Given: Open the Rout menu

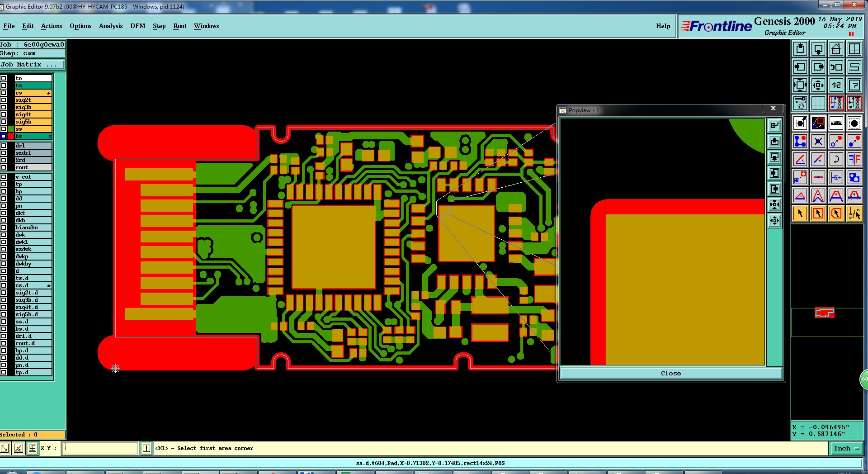Looking at the screenshot, I should point(180,26).
